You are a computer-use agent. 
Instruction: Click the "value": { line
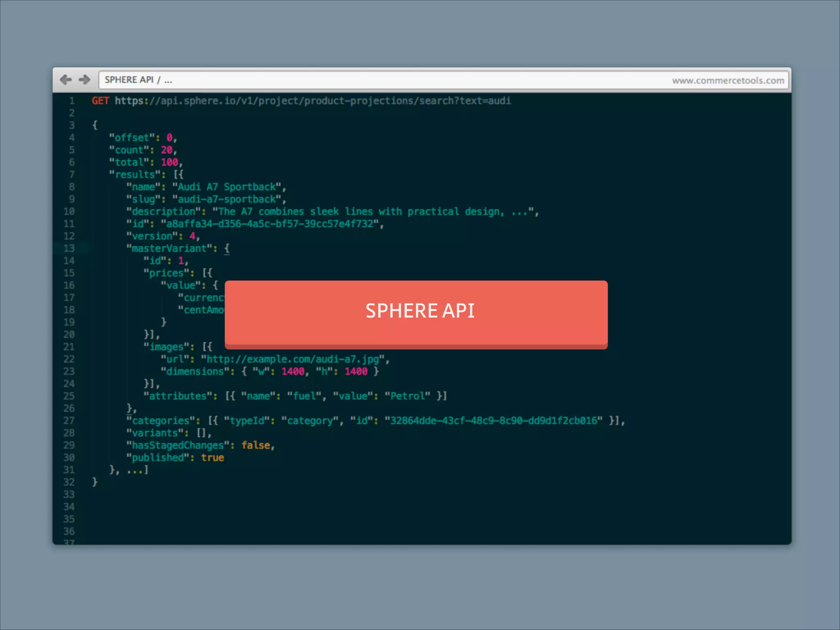[x=189, y=285]
